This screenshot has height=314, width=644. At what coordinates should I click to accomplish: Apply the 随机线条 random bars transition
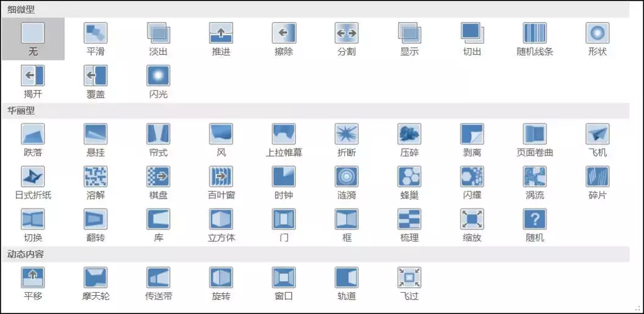(535, 39)
